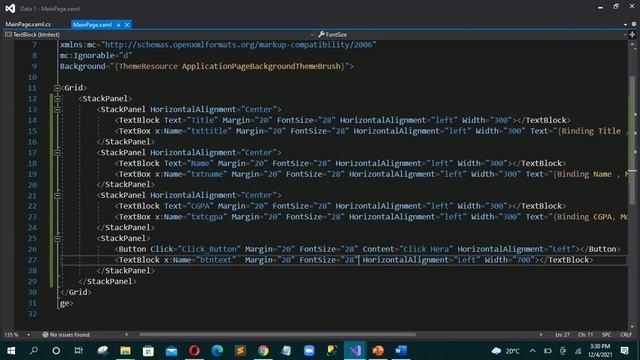Image resolution: width=640 pixels, height=360 pixels.
Task: Click the Visual Studio logo icon
Action: pos(10,8)
